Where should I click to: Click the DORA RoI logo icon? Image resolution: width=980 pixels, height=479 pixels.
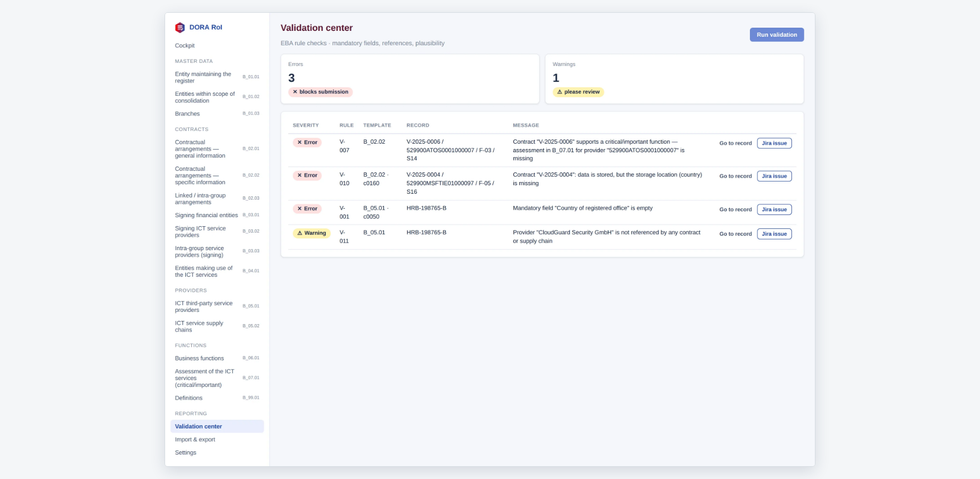click(x=180, y=28)
